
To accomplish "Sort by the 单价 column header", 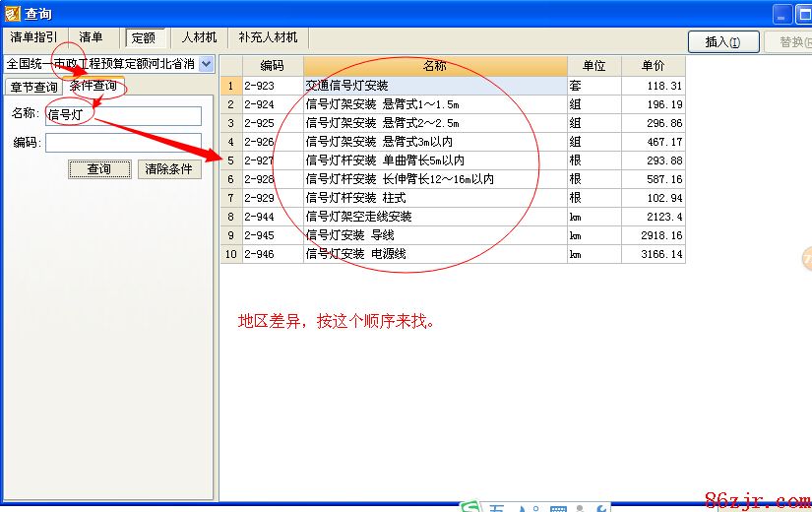I will [653, 66].
